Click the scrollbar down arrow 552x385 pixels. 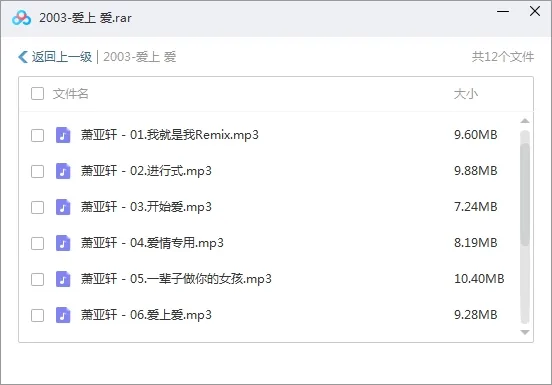point(525,332)
